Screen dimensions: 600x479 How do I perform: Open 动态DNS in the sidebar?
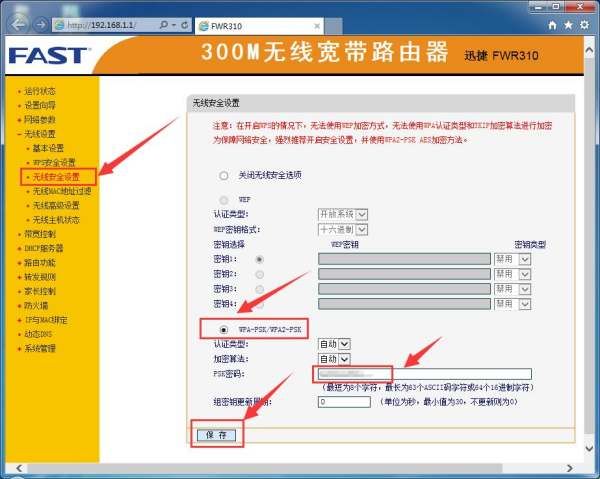coord(38,334)
